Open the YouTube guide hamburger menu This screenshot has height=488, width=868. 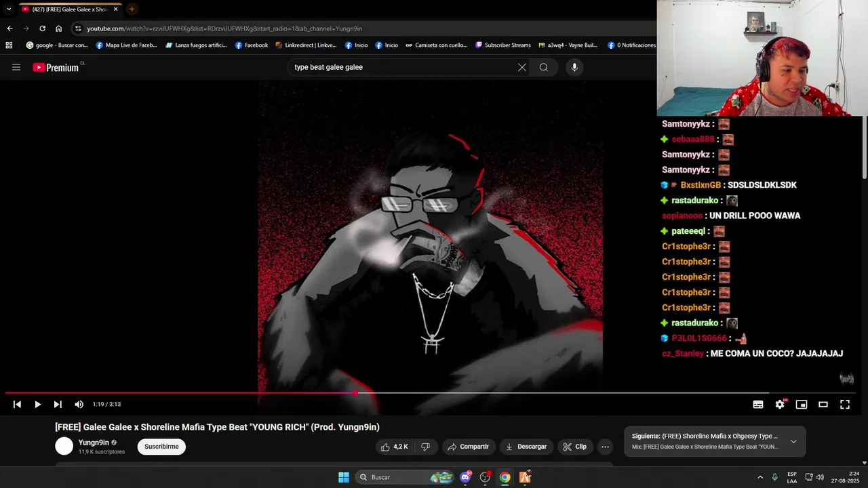coord(16,67)
